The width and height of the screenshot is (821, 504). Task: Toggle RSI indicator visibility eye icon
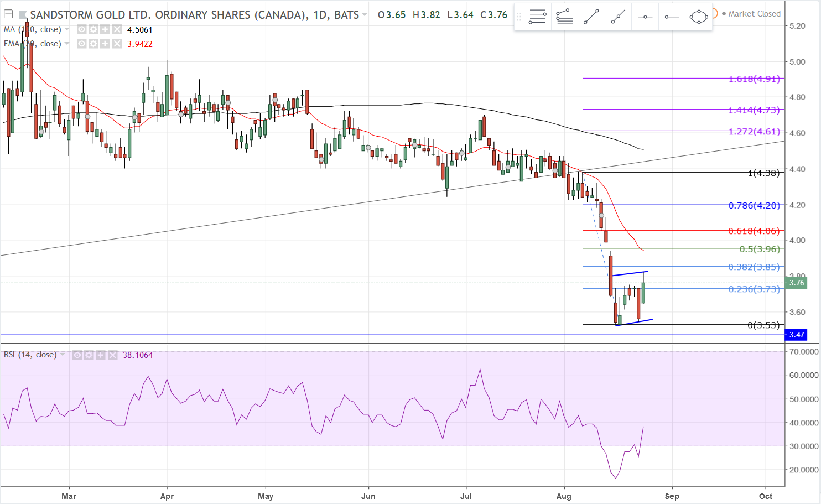pos(77,355)
